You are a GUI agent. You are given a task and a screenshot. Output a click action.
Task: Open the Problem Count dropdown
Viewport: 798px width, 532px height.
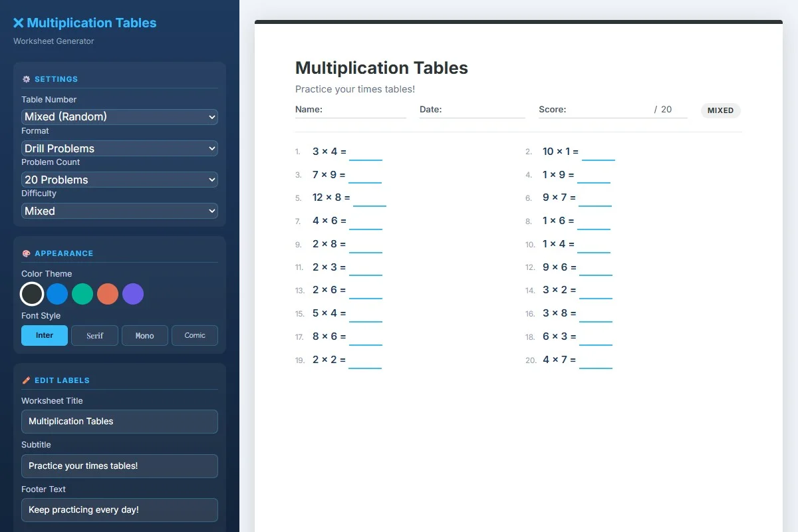coord(120,180)
